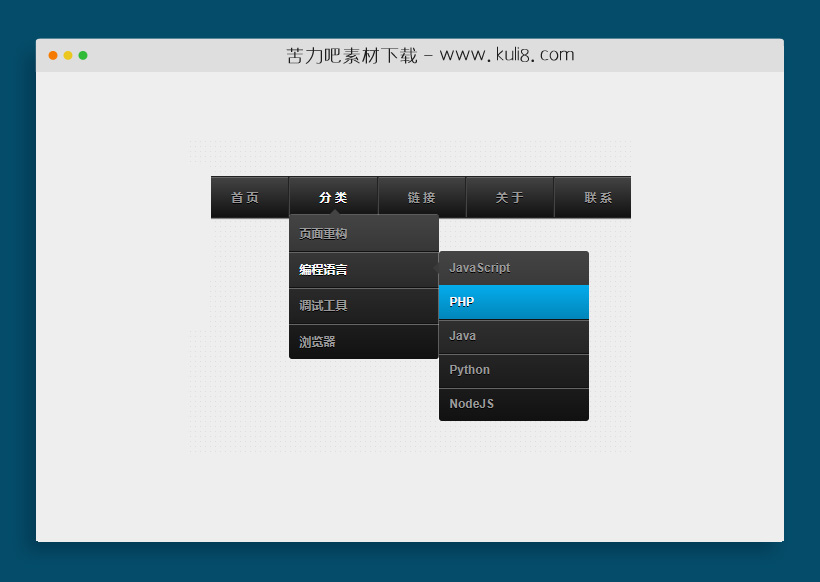Select 关于 in the menu bar

tap(509, 197)
